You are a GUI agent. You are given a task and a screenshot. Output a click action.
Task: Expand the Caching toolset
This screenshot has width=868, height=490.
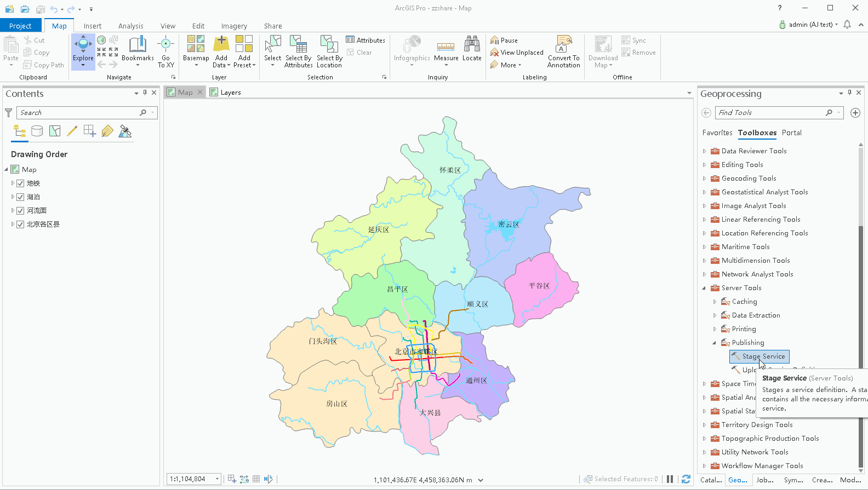[x=715, y=302]
